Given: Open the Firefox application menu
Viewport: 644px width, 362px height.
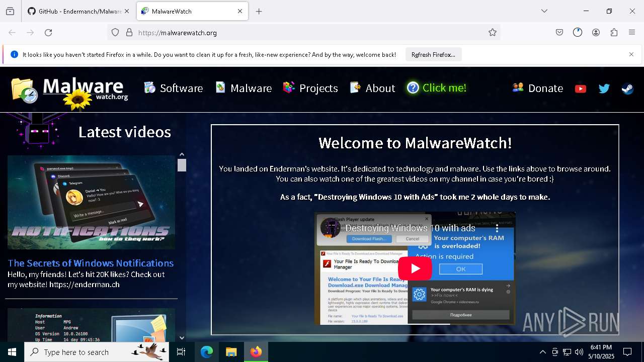Looking at the screenshot, I should coord(632,33).
